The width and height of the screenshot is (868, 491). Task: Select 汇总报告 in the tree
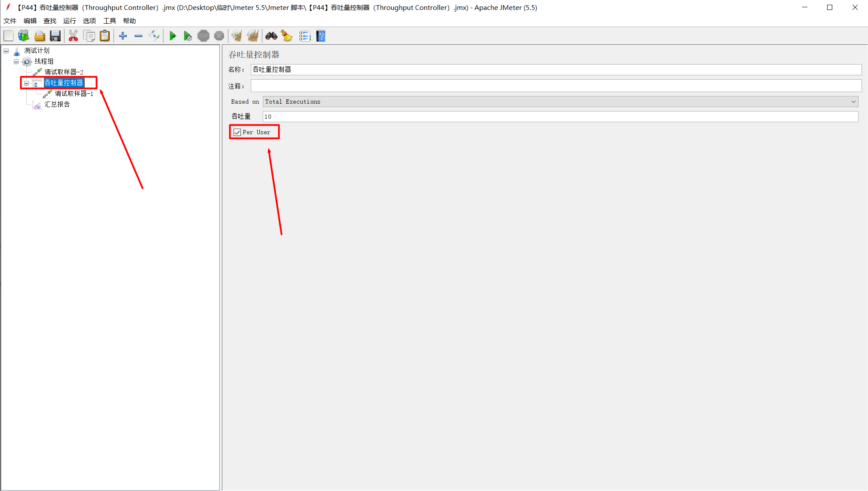[x=57, y=105]
